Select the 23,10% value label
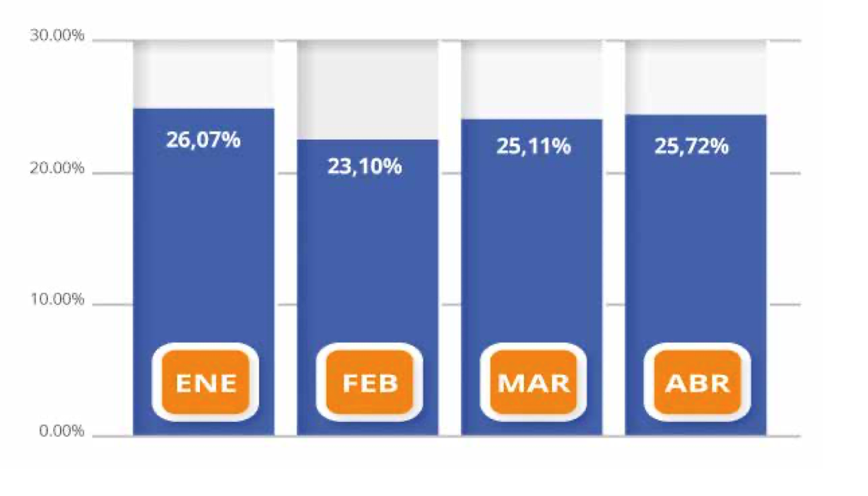 pos(365,167)
